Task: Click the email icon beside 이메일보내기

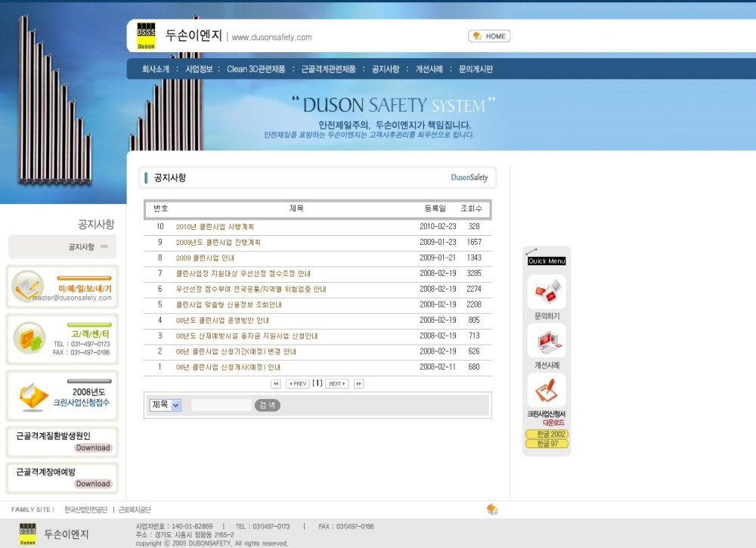Action: point(28,286)
